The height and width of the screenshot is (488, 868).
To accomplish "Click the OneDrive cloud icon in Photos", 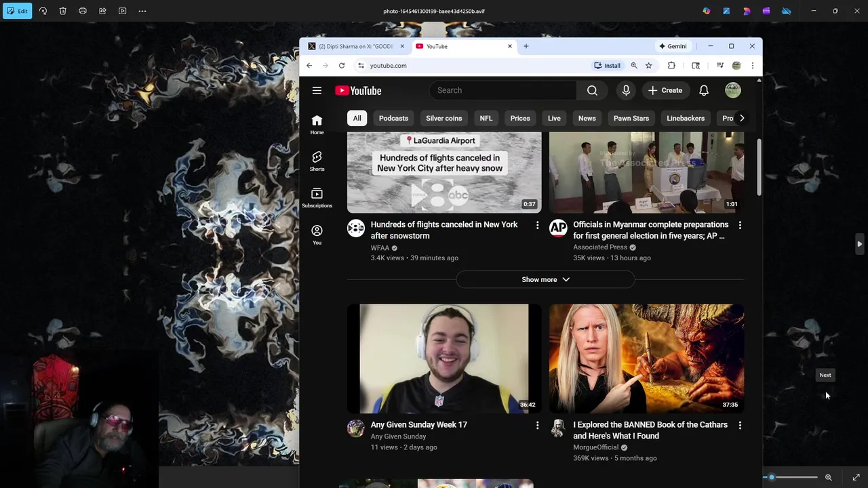I will point(787,11).
